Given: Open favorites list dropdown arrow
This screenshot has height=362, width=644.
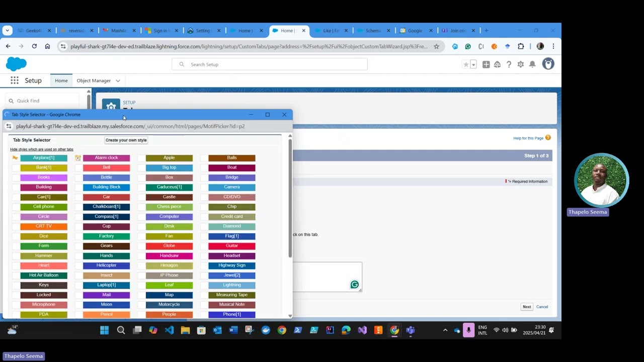Looking at the screenshot, I should [x=473, y=64].
